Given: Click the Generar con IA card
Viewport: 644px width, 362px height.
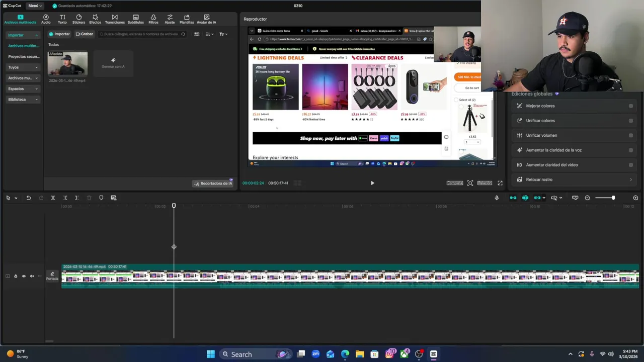Looking at the screenshot, I should pyautogui.click(x=113, y=63).
